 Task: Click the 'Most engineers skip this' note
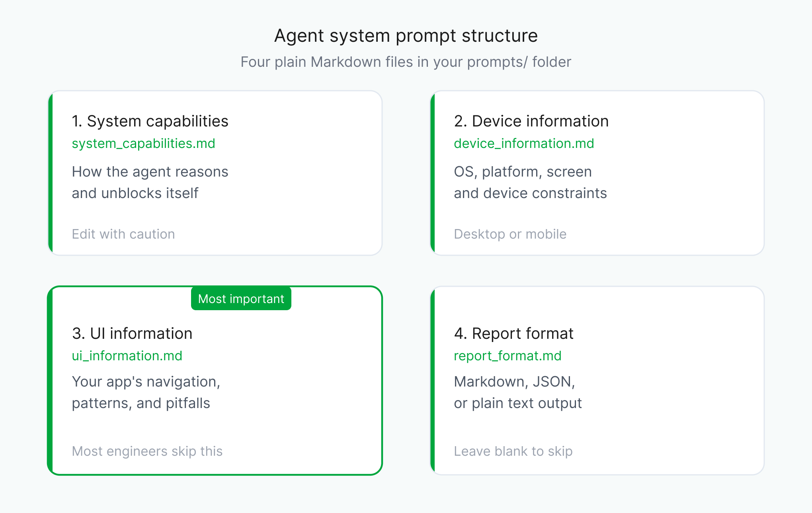[147, 451]
